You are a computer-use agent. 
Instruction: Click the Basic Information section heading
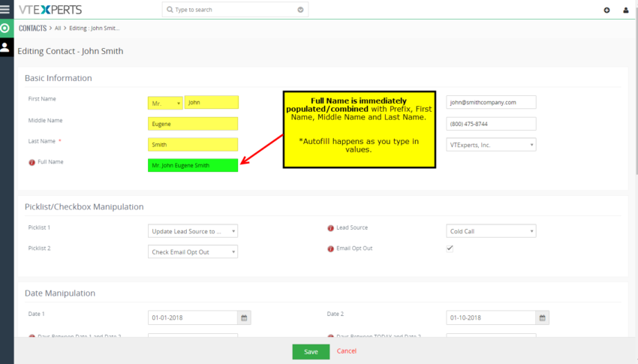coord(59,78)
